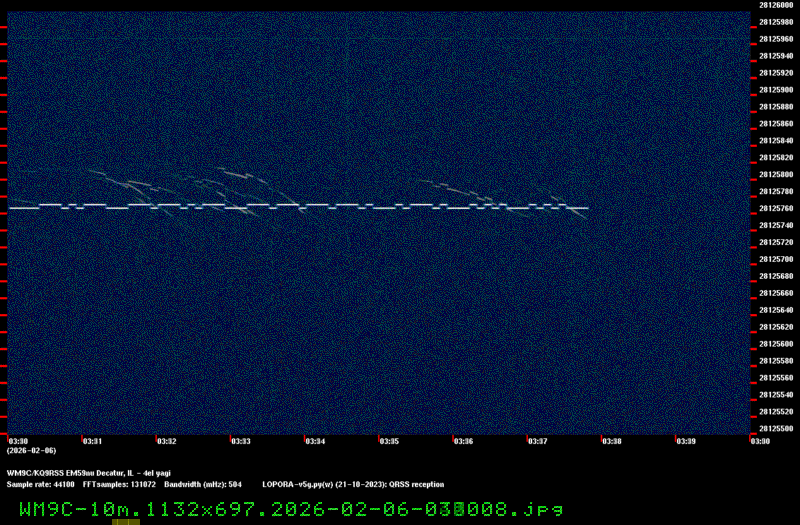800x525 pixels.
Task: Click the 28126000 frequency label
Action: 776,5
